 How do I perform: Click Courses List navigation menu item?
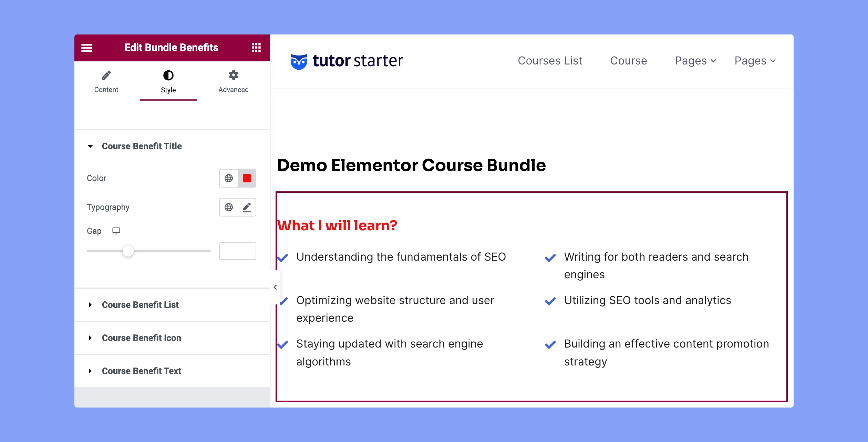click(550, 61)
